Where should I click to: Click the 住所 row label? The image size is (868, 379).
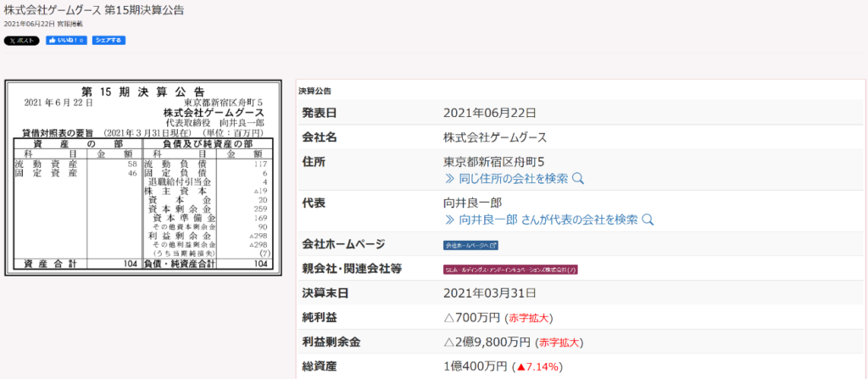coord(314,162)
